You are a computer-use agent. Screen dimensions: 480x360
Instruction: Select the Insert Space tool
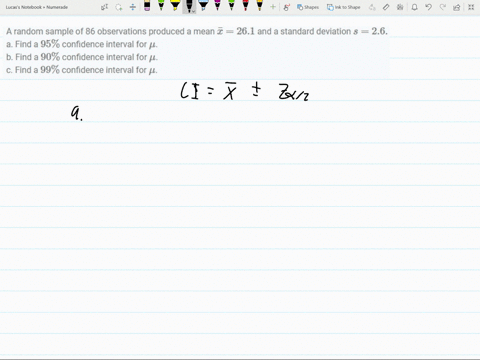(133, 7)
